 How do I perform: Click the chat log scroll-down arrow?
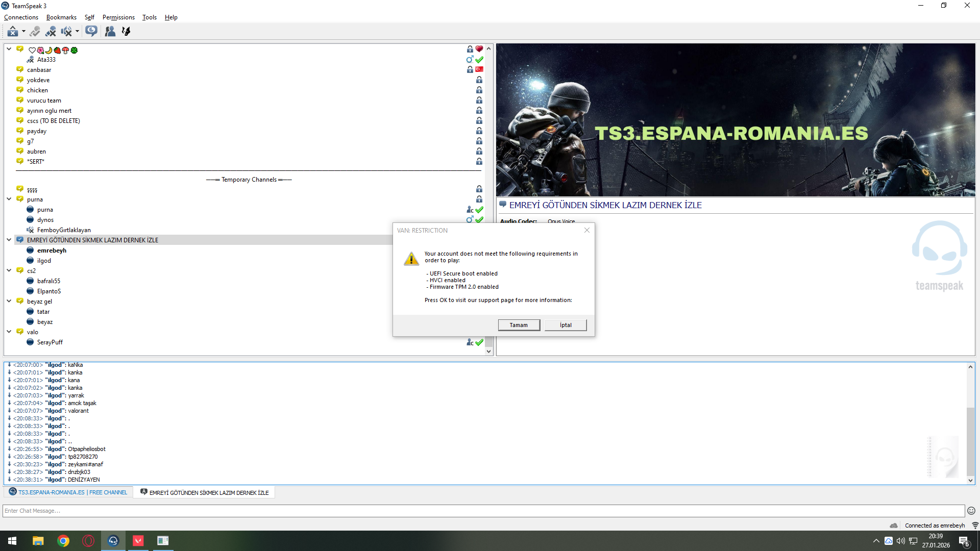970,480
